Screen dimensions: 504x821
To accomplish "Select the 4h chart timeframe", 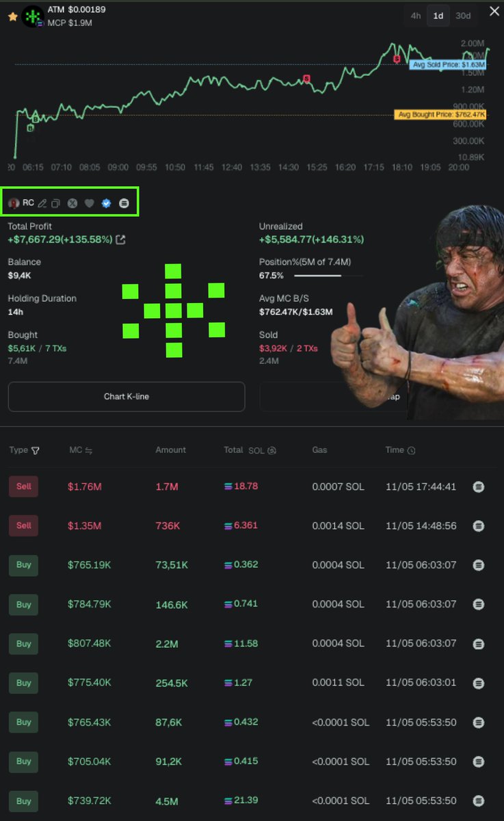I will 415,16.
